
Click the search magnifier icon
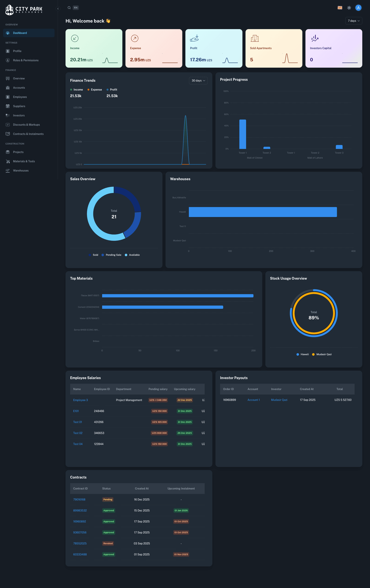(x=69, y=8)
